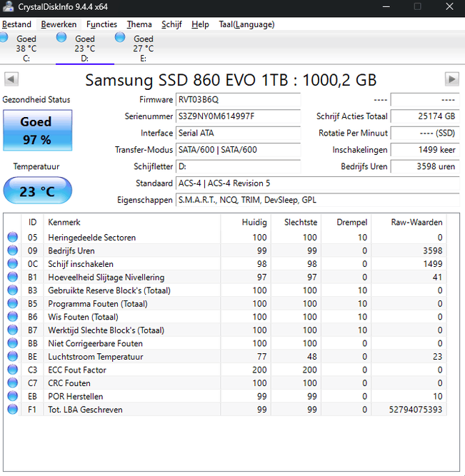The width and height of the screenshot is (465, 476).
Task: Click the Interface field Serial ATA
Action: (x=238, y=133)
